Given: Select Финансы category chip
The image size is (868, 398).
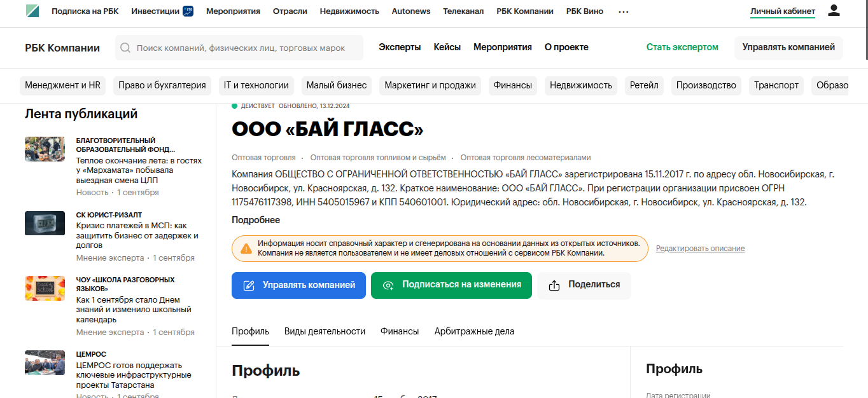Looking at the screenshot, I should tap(513, 85).
